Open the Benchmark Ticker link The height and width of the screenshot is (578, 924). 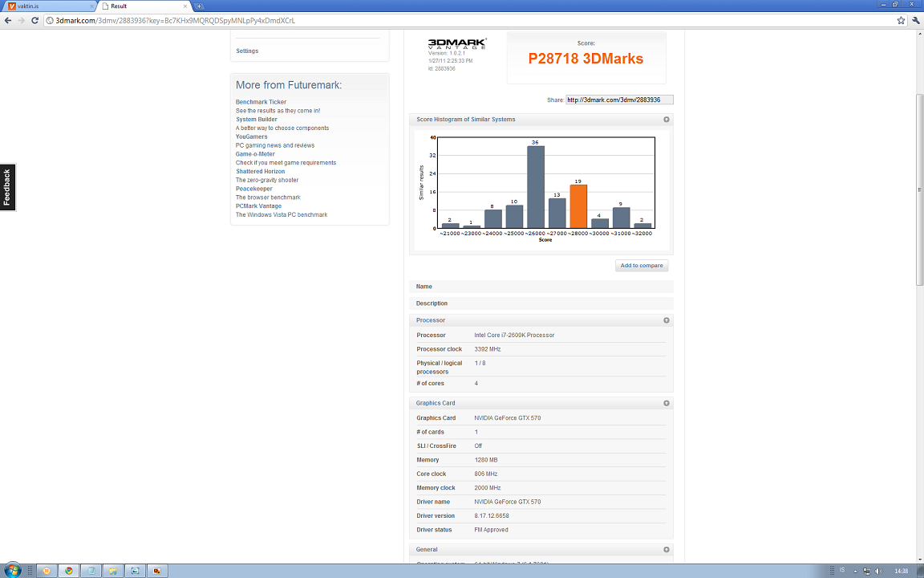point(261,102)
